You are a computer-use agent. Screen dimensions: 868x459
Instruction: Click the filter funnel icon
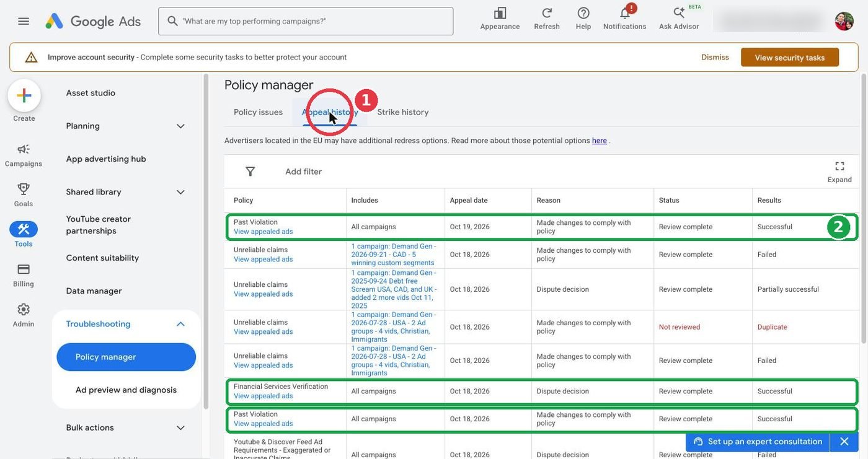click(250, 172)
